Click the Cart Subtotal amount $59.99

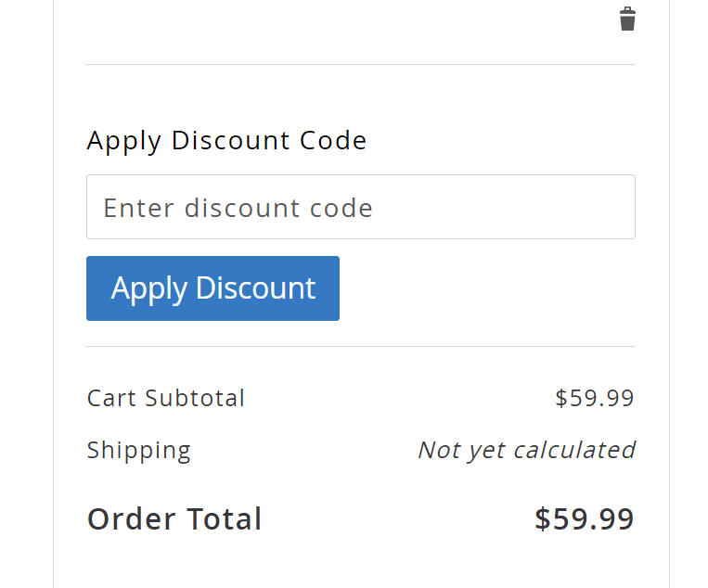(595, 398)
